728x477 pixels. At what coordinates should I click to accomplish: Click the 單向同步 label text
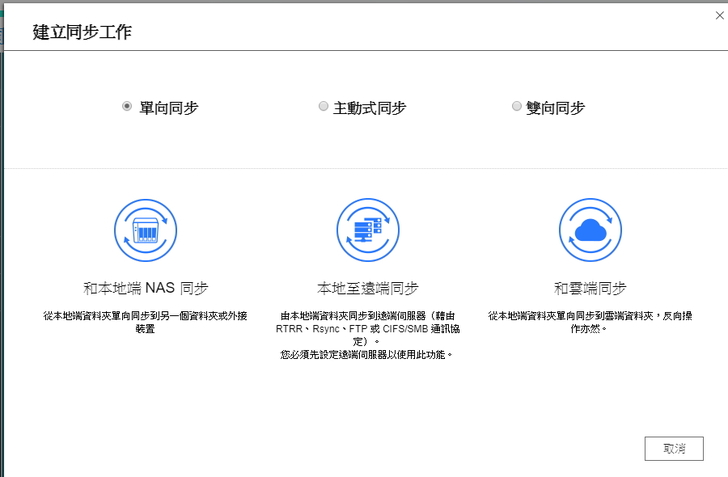click(168, 108)
